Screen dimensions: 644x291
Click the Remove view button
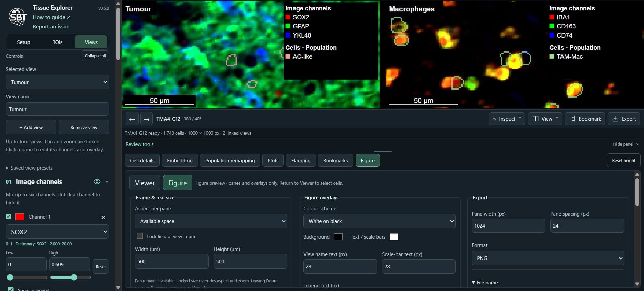pyautogui.click(x=84, y=127)
